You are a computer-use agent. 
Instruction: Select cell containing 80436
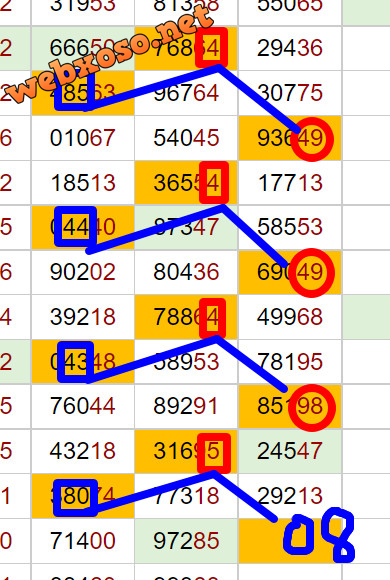coord(186,272)
